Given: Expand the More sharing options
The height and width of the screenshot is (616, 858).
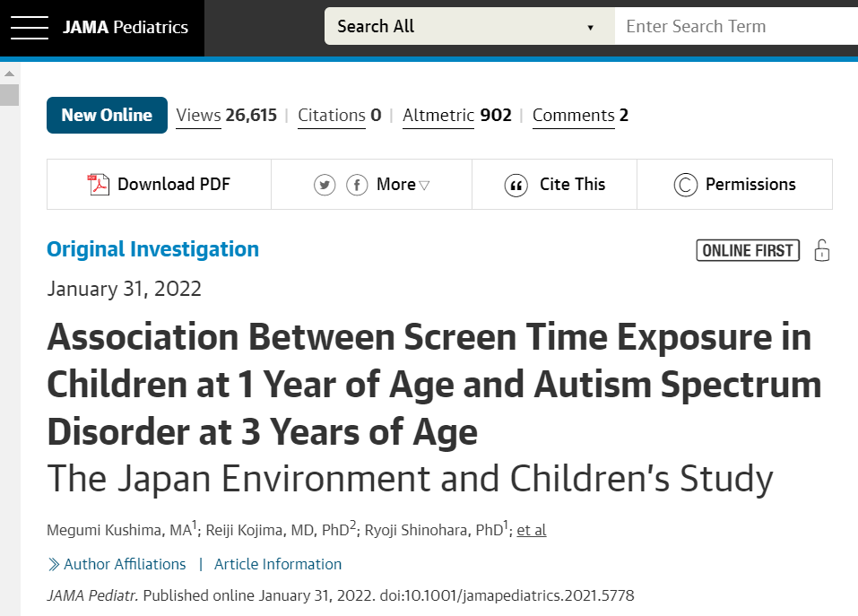Looking at the screenshot, I should (x=403, y=185).
